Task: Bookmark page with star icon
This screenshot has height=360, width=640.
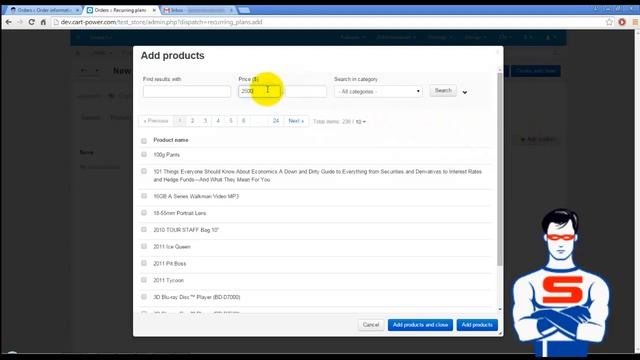Action: click(x=609, y=22)
